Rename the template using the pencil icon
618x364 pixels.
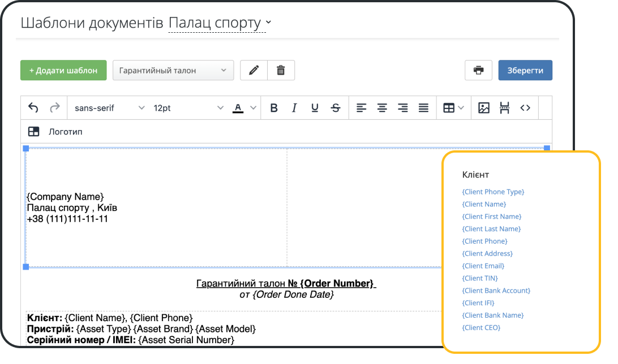pos(252,70)
